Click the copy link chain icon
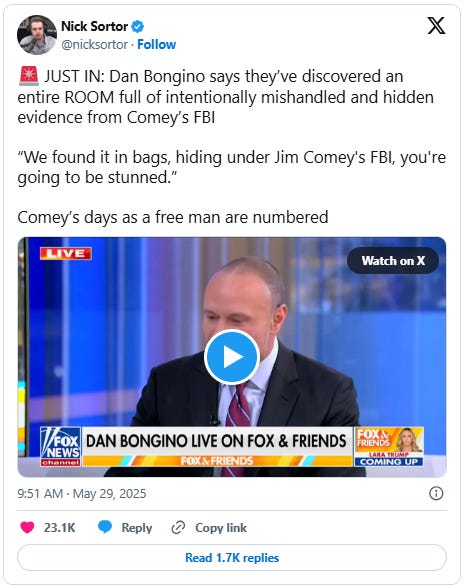The width and height of the screenshot is (464, 588). (178, 528)
